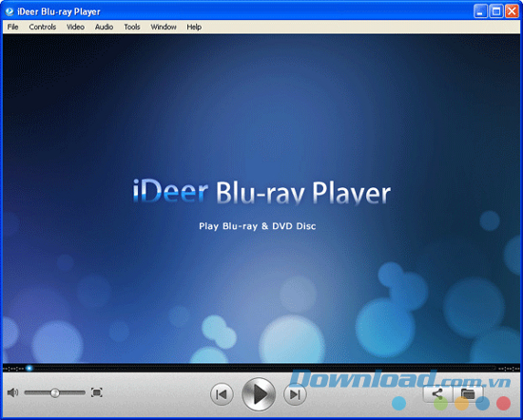
Task: Open the Video menu
Action: 75,27
